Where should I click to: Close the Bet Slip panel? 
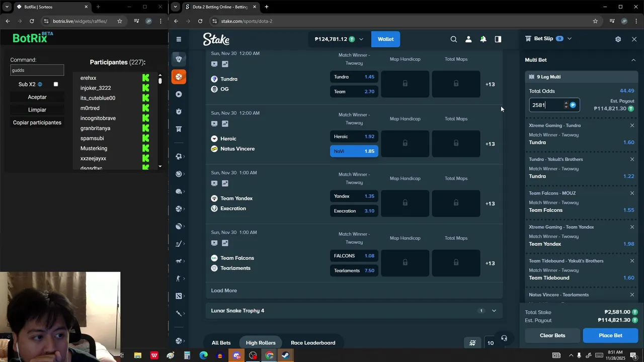(634, 39)
